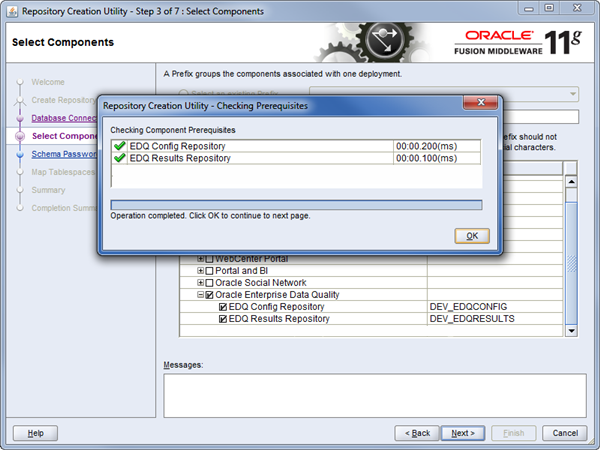Toggle the Oracle Social Network checkbox
600x450 pixels.
click(x=209, y=283)
